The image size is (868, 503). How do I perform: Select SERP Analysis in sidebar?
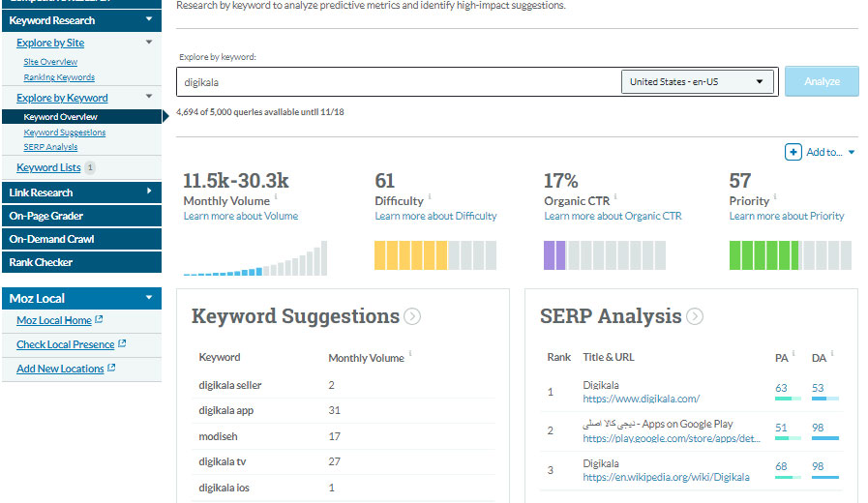(50, 147)
